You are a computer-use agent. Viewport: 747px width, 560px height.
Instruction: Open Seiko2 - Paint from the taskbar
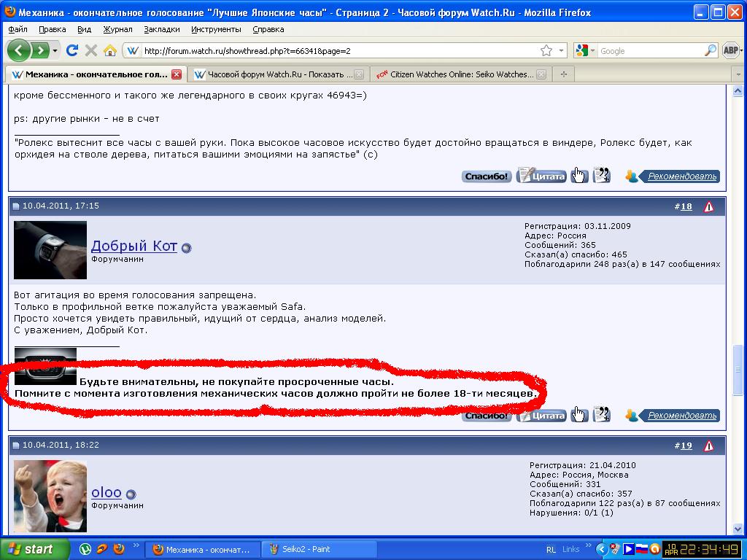pyautogui.click(x=320, y=549)
